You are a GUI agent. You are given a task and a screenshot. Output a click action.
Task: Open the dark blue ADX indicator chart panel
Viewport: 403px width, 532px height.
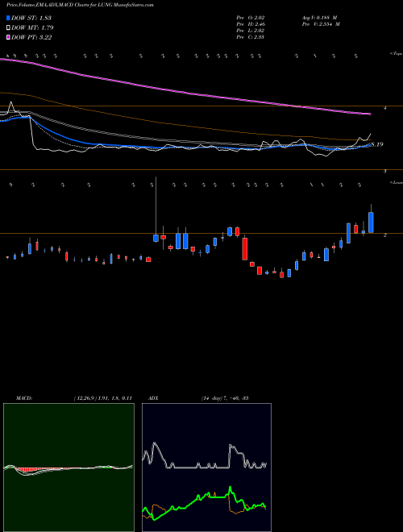coord(206,468)
